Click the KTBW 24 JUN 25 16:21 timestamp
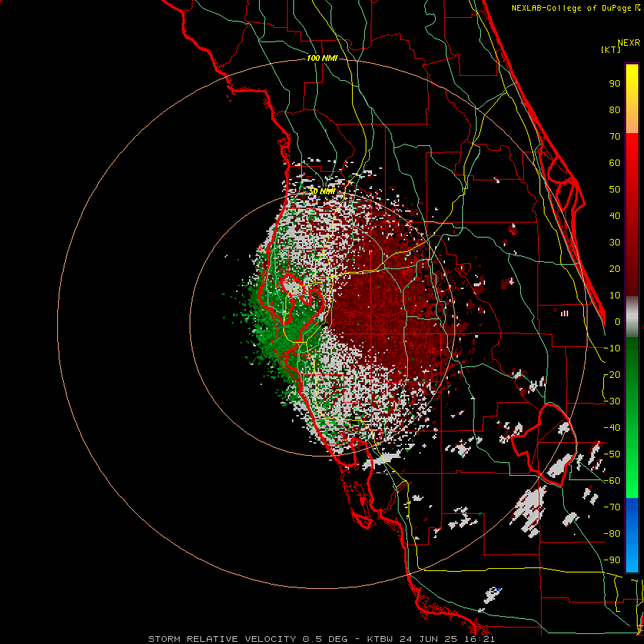The width and height of the screenshot is (644, 644). point(431,639)
